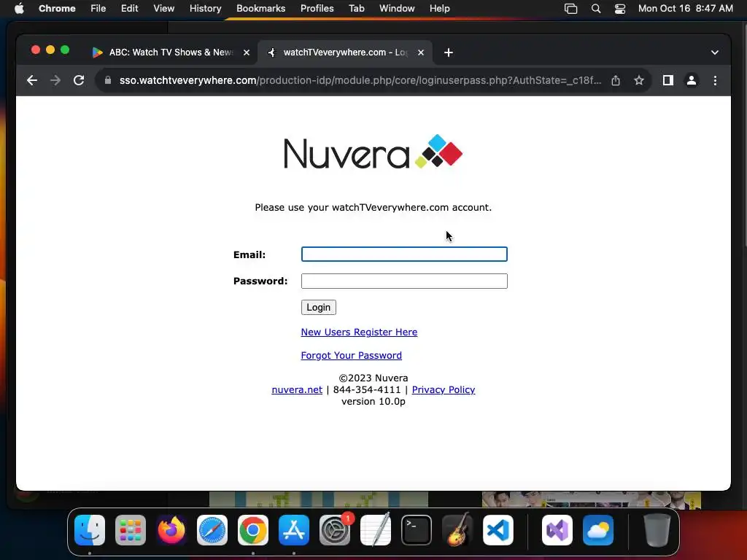Open Forgot Your Password link

pyautogui.click(x=351, y=355)
